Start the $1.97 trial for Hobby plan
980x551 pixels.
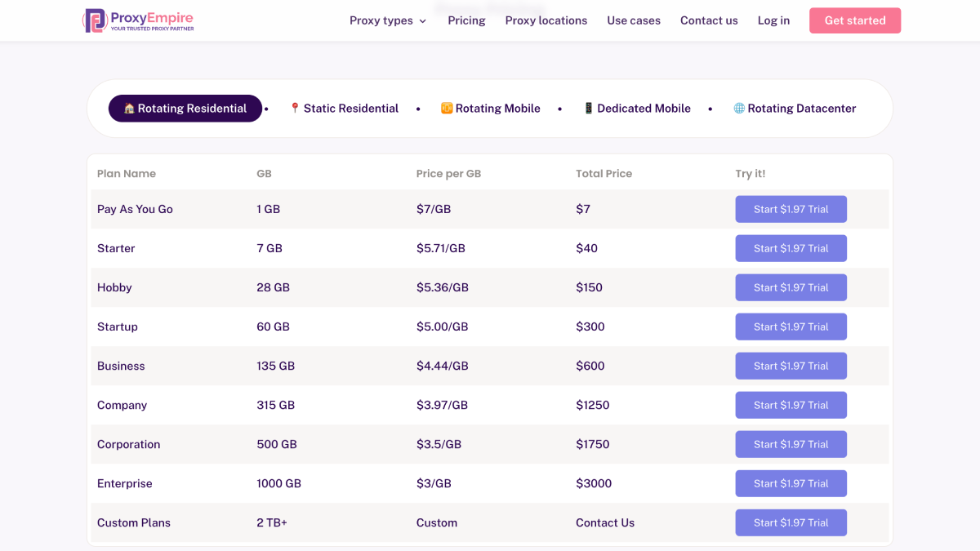tap(791, 287)
